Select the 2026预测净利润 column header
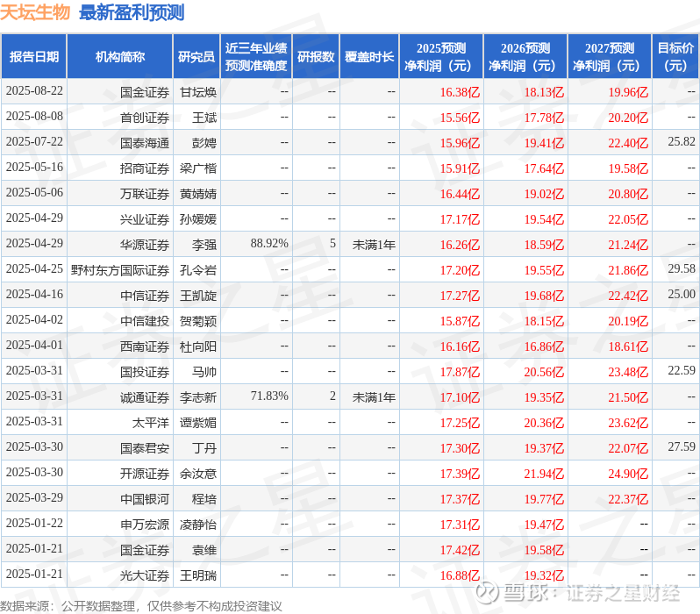 [525, 57]
